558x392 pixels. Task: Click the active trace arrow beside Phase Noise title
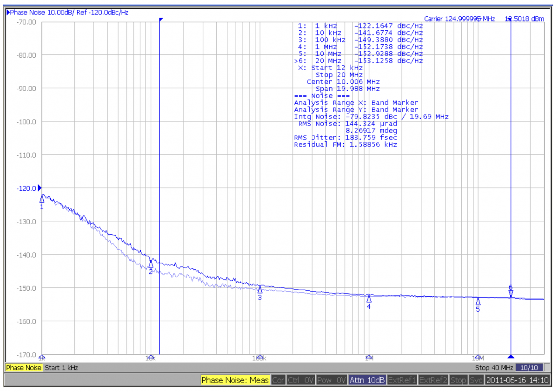click(x=8, y=13)
